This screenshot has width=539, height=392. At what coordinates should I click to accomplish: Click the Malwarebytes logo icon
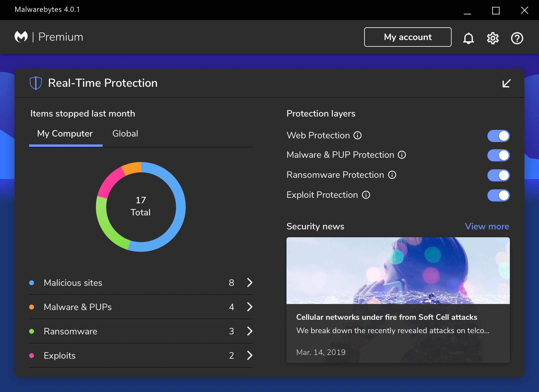(21, 37)
